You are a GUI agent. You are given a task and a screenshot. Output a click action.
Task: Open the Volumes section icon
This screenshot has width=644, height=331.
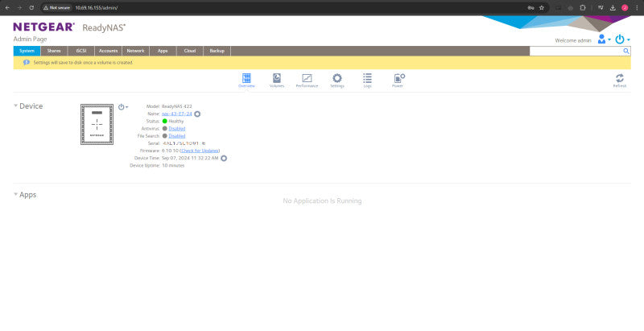[x=277, y=78]
